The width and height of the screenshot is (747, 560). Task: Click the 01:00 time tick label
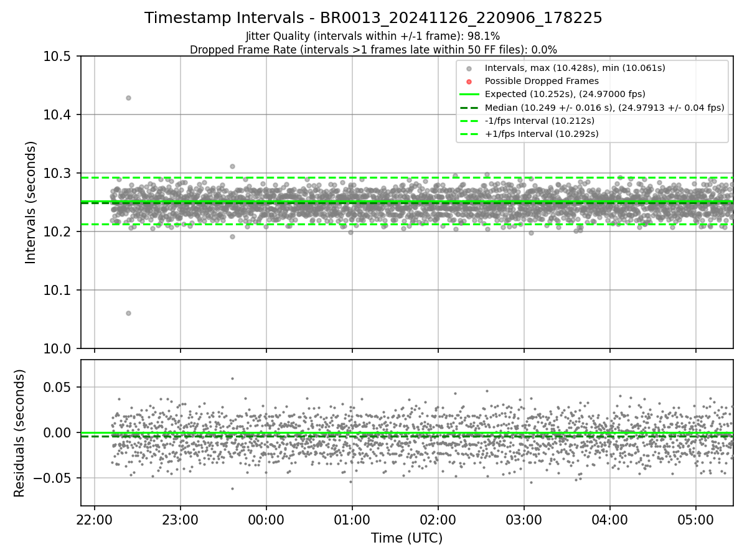[x=352, y=520]
